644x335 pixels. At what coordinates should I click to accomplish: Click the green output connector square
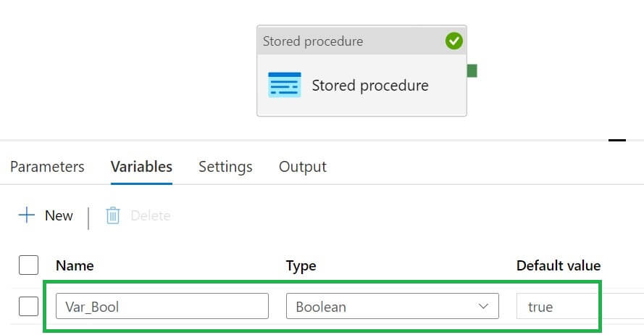point(472,70)
